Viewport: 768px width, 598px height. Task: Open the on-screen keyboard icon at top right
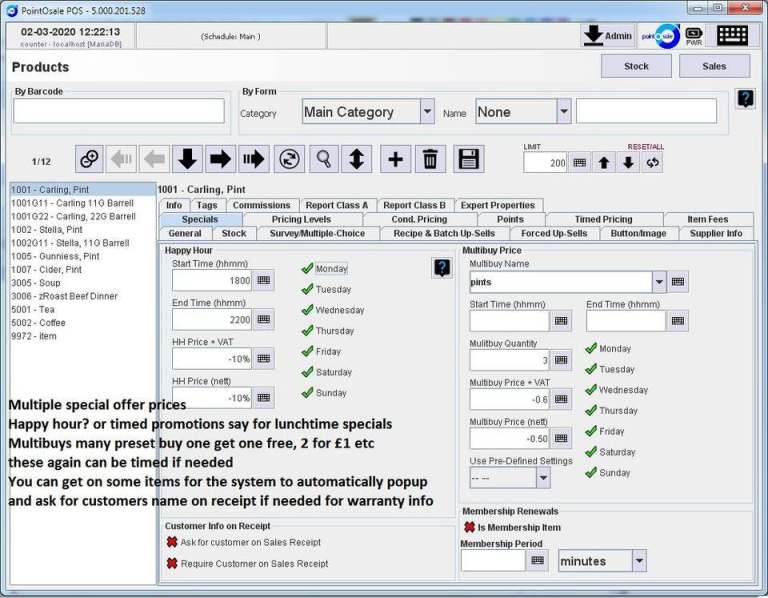(x=732, y=35)
